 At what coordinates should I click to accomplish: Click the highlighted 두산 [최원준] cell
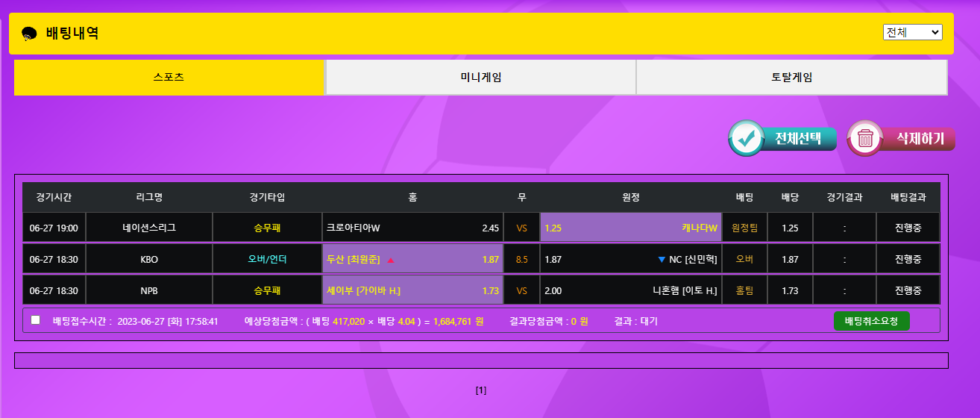point(412,259)
